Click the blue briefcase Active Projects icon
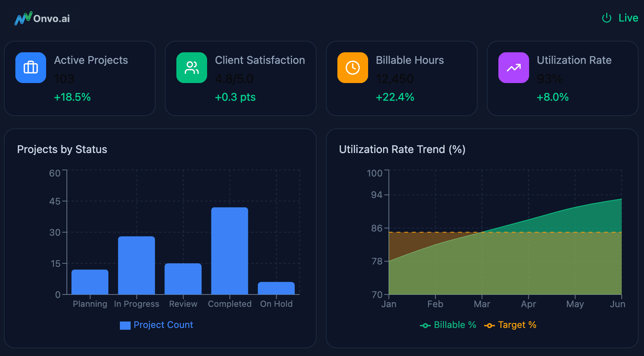 pos(31,68)
